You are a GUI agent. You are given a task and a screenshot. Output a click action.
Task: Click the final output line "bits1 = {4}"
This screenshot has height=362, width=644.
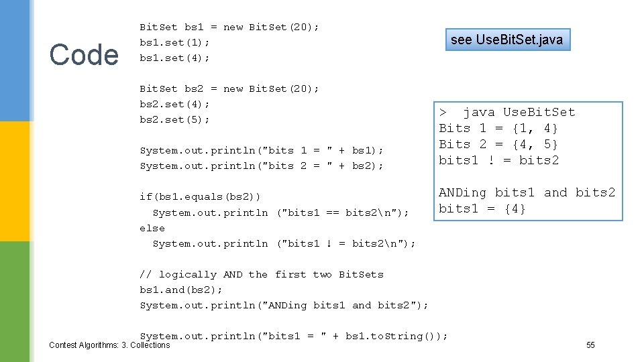(x=482, y=208)
